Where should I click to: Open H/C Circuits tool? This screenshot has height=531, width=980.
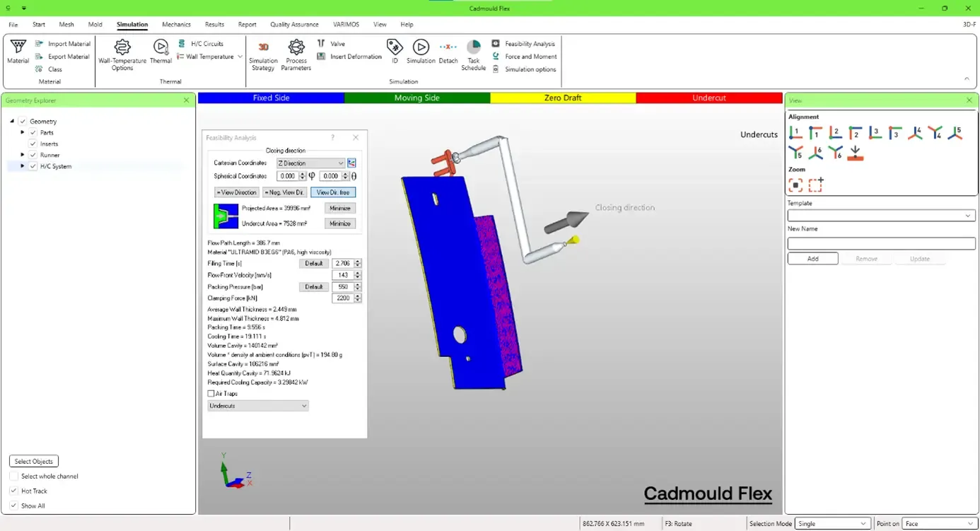click(201, 44)
